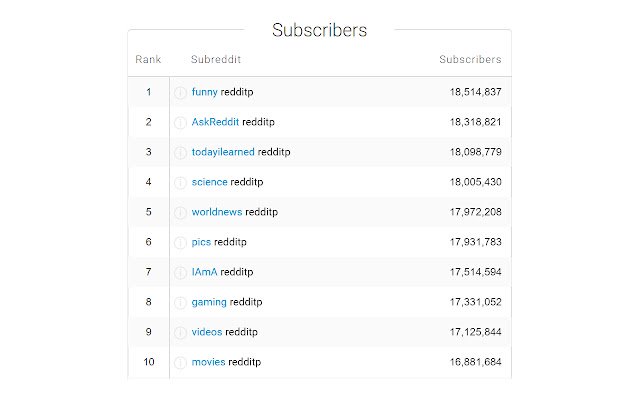Click info icon for todayilearned row
Screen dimensions: 640x400
coord(180,153)
